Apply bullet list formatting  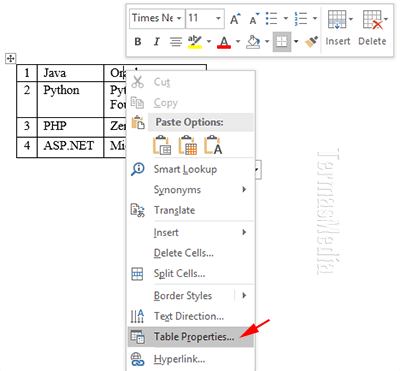[x=272, y=18]
